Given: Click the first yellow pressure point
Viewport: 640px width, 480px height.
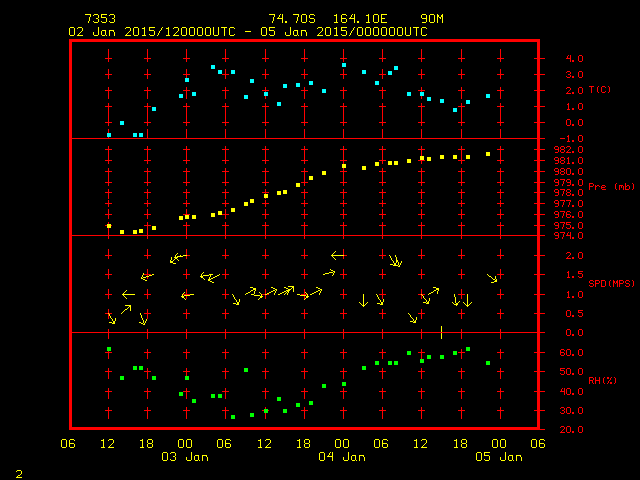Looking at the screenshot, I should point(109,226).
